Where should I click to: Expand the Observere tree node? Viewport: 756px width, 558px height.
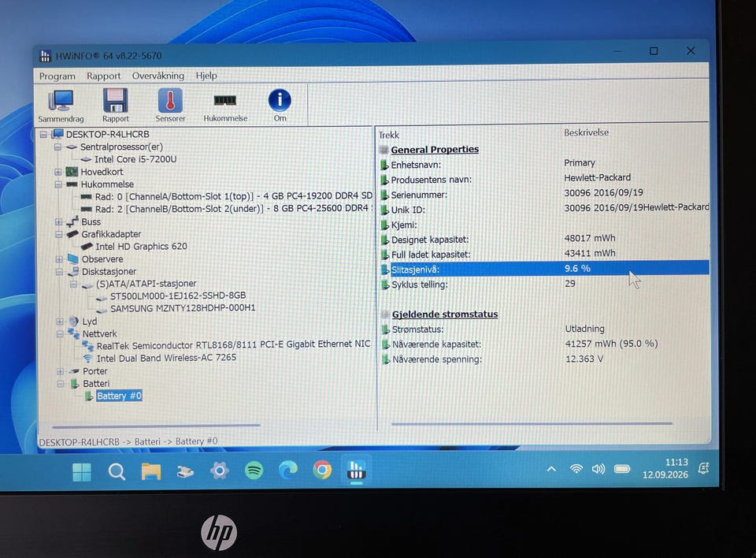click(59, 259)
